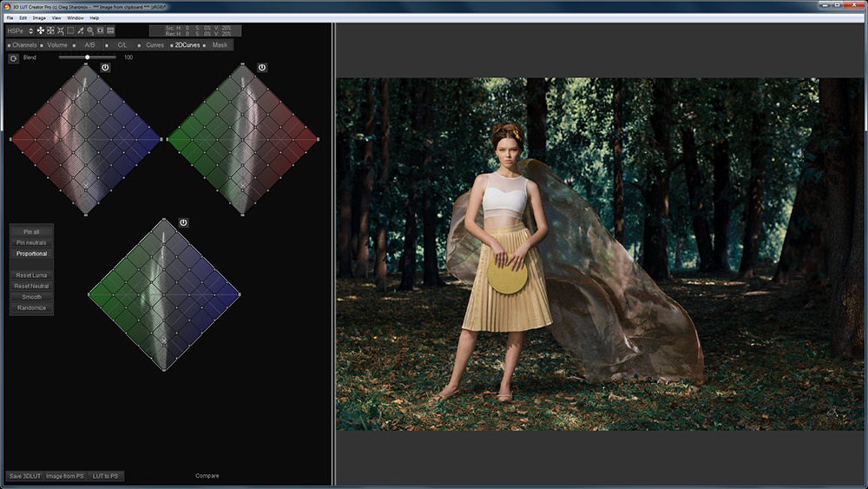Open the Window menu
The image size is (868, 489).
pyautogui.click(x=76, y=17)
